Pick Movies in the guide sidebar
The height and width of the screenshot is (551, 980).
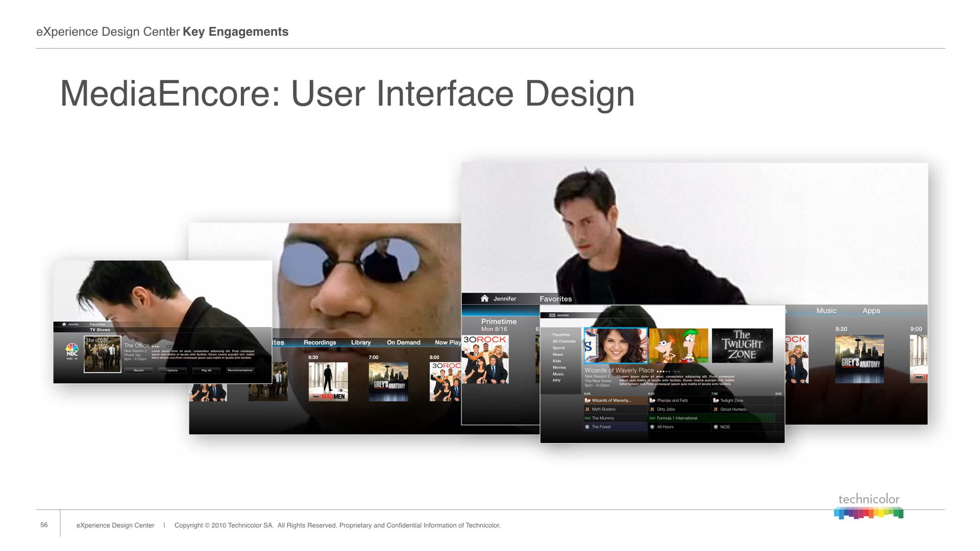559,367
